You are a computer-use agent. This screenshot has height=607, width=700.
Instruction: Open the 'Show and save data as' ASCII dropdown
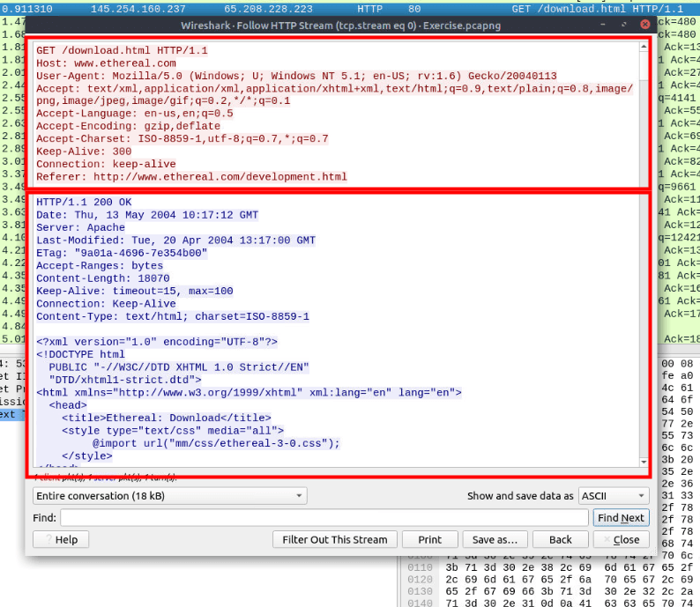click(x=614, y=496)
